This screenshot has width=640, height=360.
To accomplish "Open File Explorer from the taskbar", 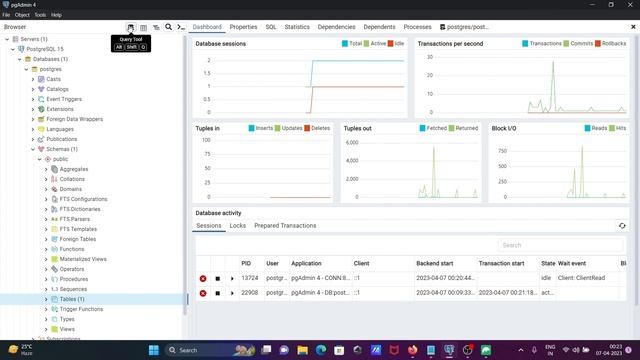I will click(x=302, y=350).
